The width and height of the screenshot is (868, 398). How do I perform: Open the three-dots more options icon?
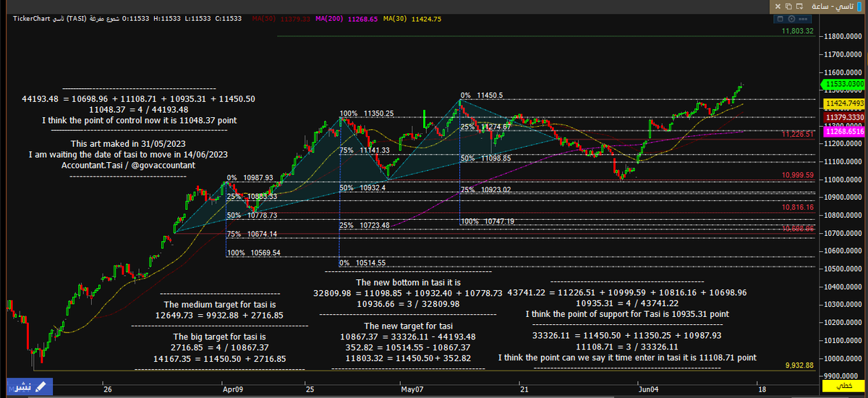803,19
